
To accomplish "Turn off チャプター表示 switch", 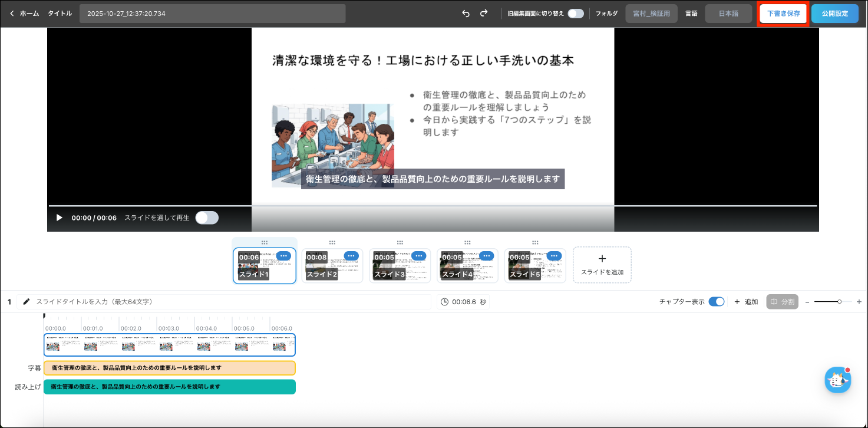I will click(x=717, y=302).
